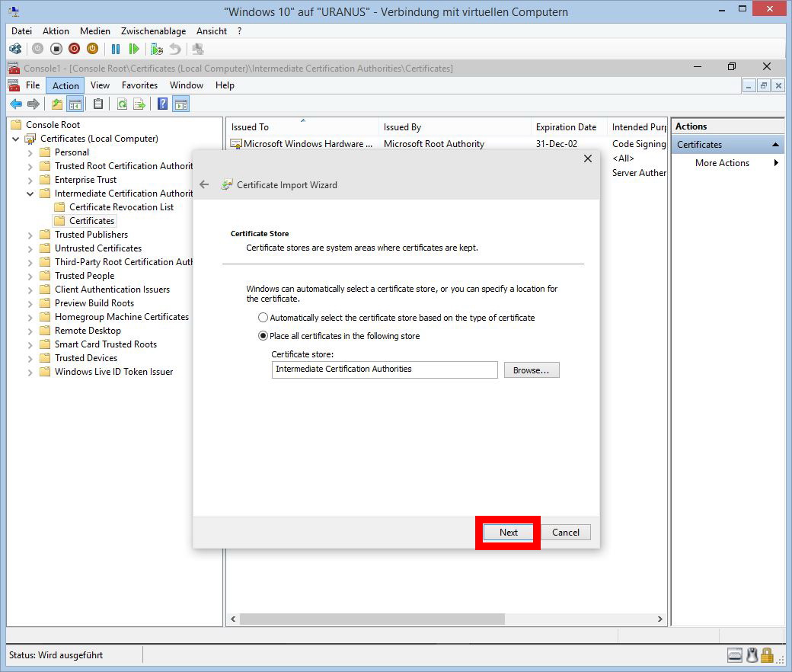Click the red Shut Down VM icon
Viewport: 792px width, 672px height.
pos(74,49)
